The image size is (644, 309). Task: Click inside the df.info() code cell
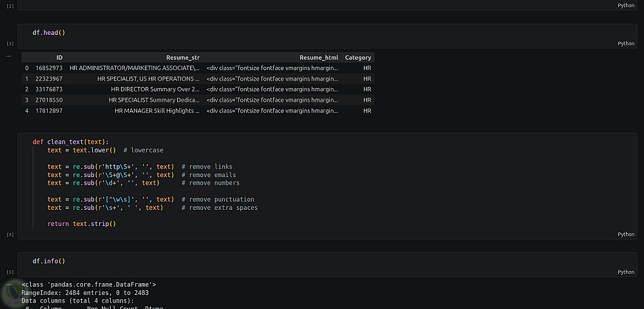(193, 261)
